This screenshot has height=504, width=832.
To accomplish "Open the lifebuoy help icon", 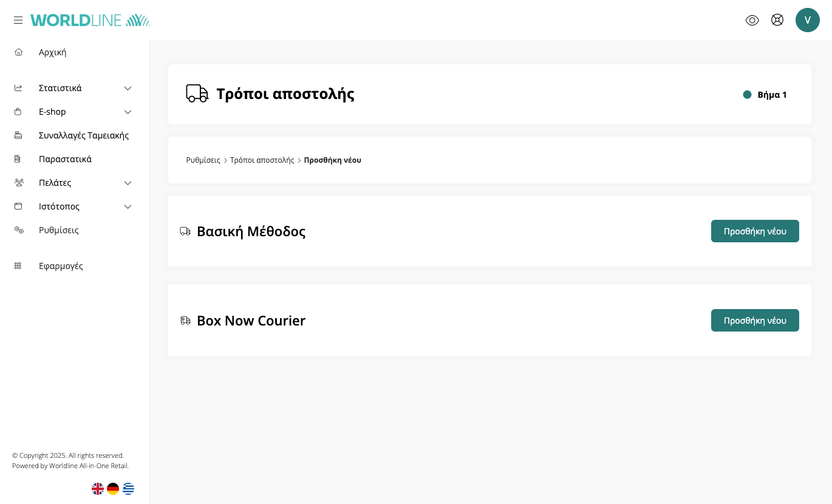I will pos(777,20).
